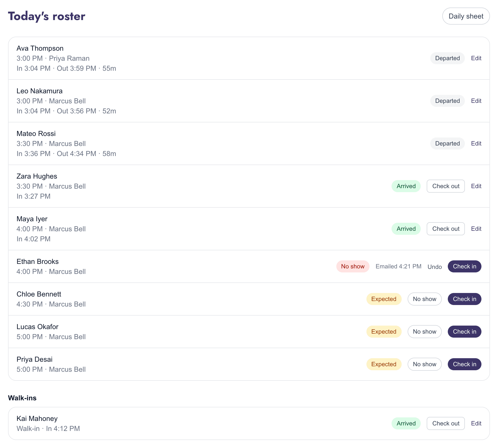Undo Ethan Brooks's no show

435,267
